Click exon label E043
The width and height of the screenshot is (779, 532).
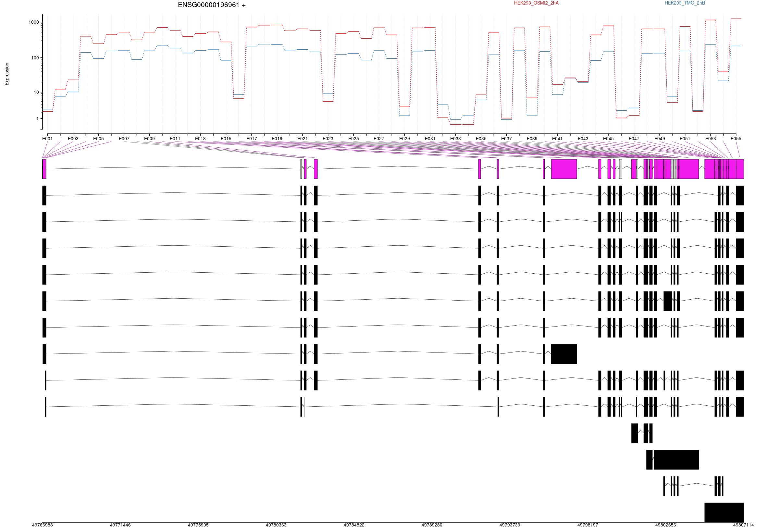click(x=583, y=139)
